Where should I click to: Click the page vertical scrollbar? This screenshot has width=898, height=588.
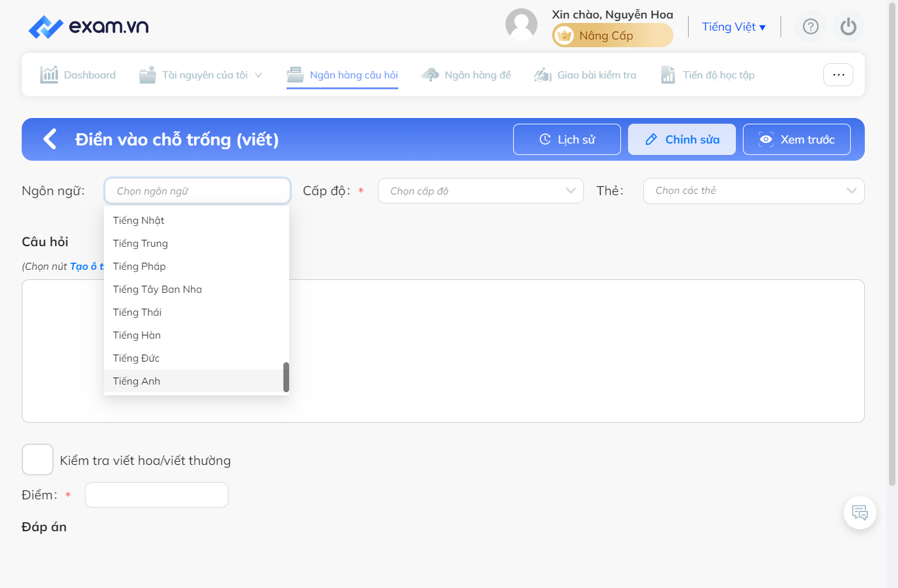pyautogui.click(x=892, y=244)
